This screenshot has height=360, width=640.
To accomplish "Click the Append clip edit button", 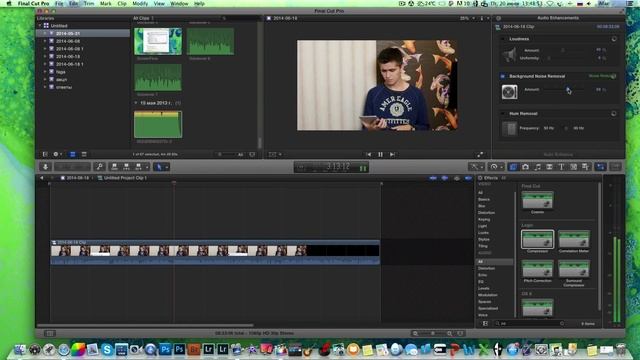I will pyautogui.click(x=138, y=167).
